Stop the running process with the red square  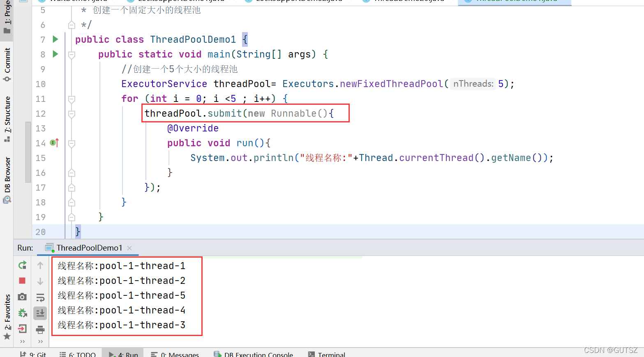coord(23,281)
